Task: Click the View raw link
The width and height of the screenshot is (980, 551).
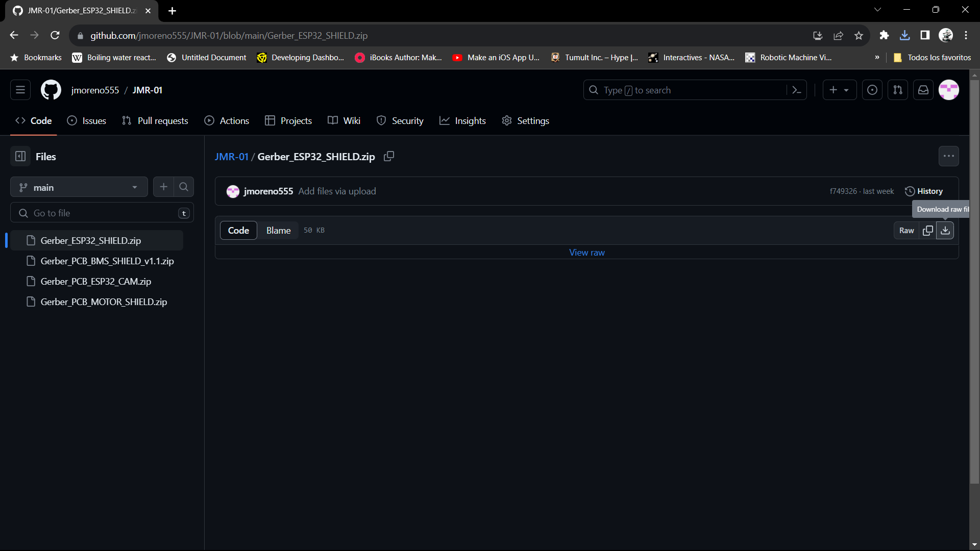Action: tap(586, 253)
